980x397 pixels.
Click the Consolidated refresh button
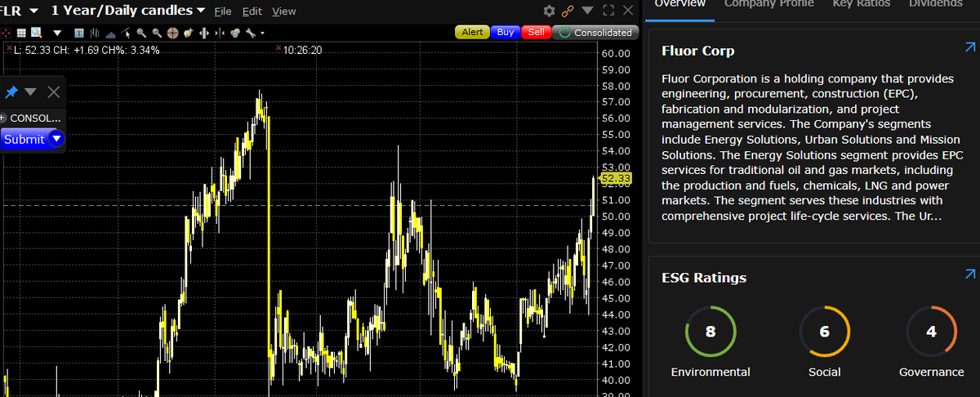point(594,33)
